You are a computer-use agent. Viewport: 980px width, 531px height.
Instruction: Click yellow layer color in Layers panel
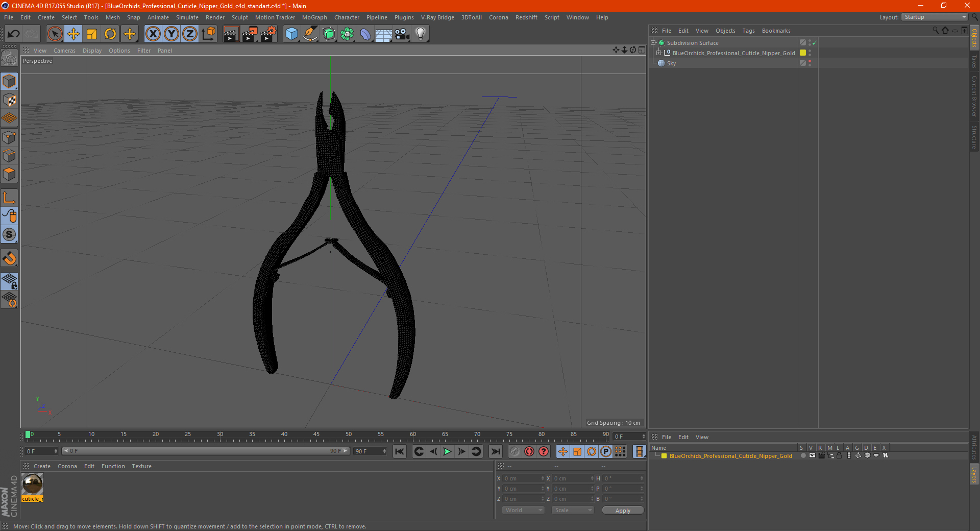(664, 456)
